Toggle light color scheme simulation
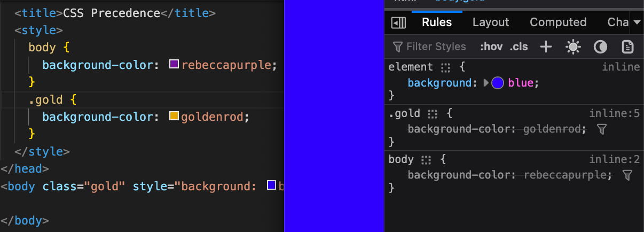The height and width of the screenshot is (232, 644). (x=573, y=47)
